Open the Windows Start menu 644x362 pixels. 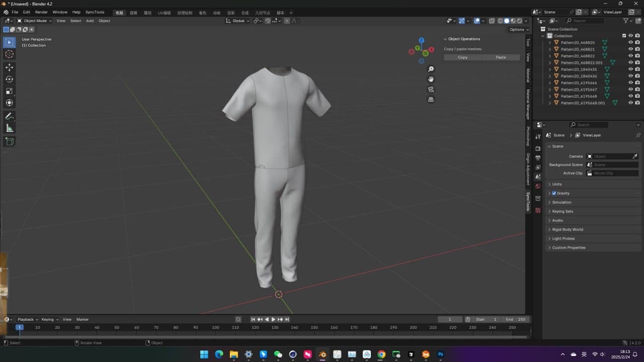click(204, 354)
